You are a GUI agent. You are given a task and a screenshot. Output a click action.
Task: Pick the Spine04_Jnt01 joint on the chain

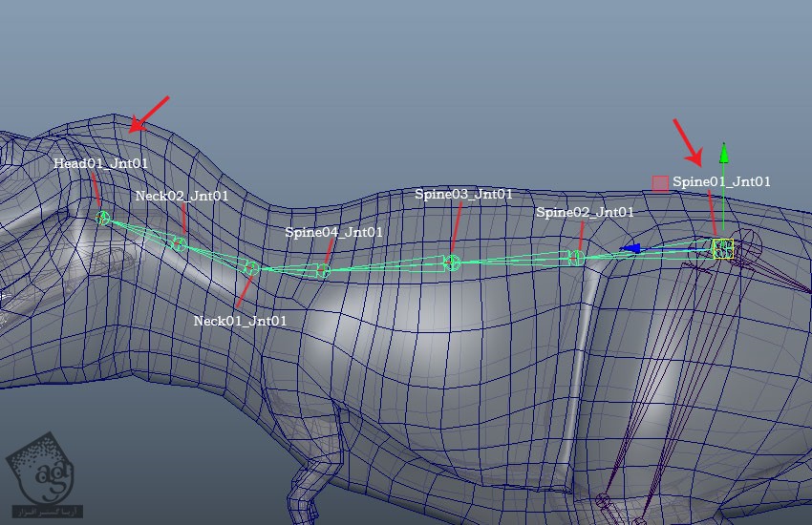click(x=323, y=271)
